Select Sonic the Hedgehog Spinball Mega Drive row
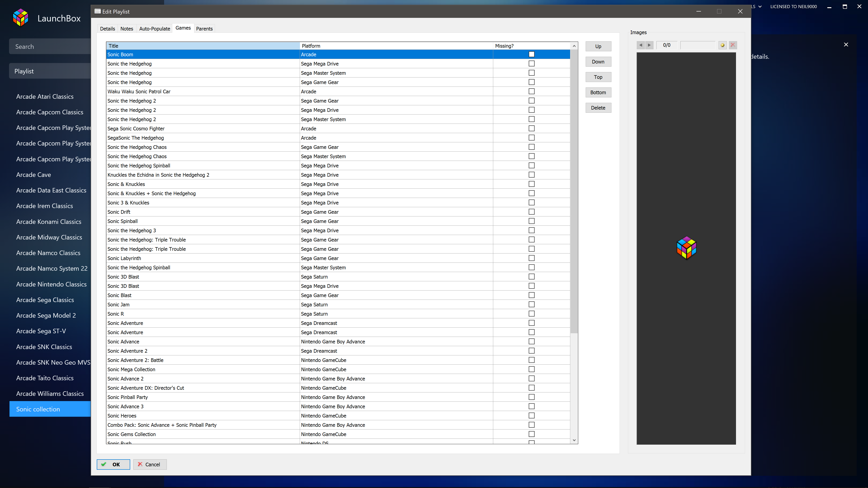The width and height of the screenshot is (868, 488). pos(338,165)
